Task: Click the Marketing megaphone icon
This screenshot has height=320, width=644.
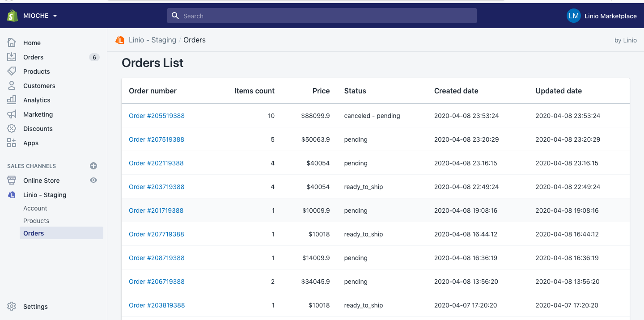Action: pyautogui.click(x=12, y=114)
